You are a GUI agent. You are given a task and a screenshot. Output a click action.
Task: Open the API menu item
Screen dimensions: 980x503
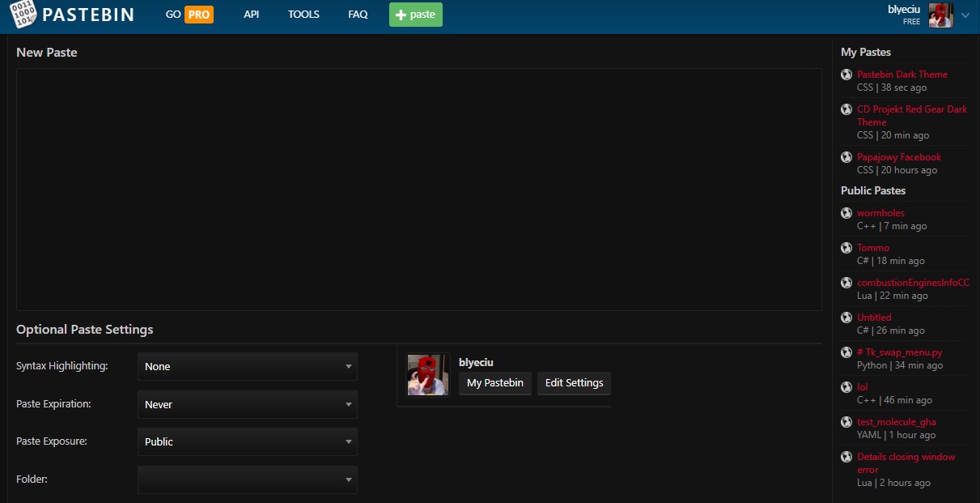251,15
